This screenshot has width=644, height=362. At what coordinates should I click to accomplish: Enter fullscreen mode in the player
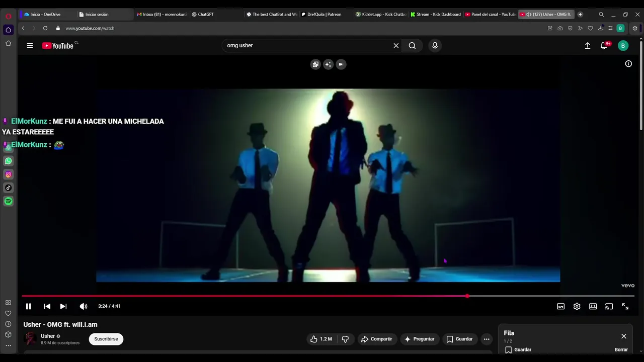click(625, 306)
